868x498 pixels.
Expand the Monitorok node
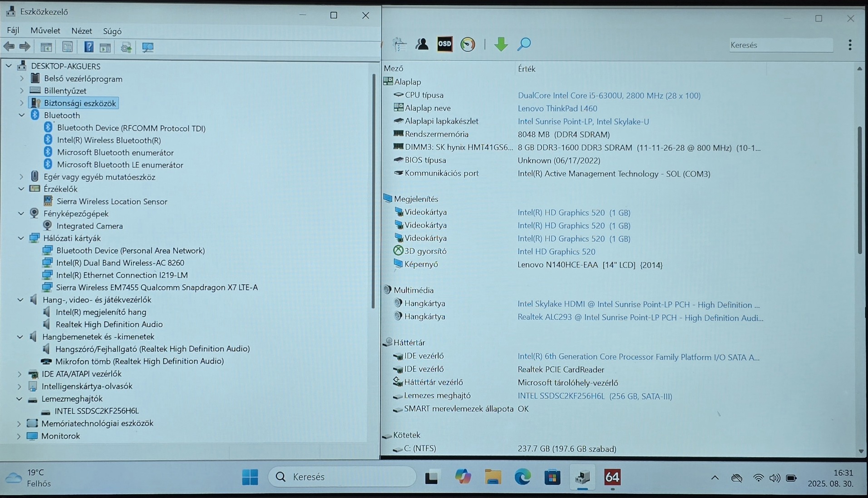[x=19, y=436]
